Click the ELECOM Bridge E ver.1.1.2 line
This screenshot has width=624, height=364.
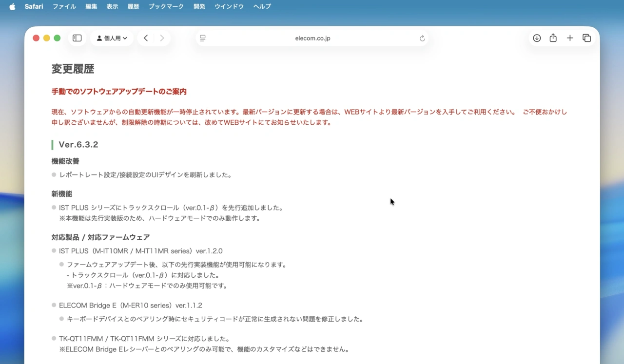[x=131, y=306]
